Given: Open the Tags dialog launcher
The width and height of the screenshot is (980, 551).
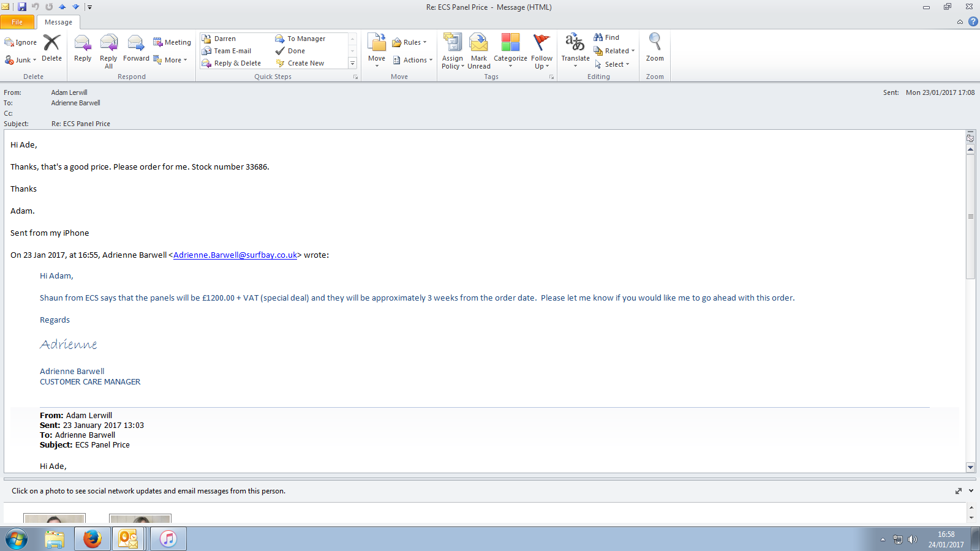Looking at the screenshot, I should (551, 77).
